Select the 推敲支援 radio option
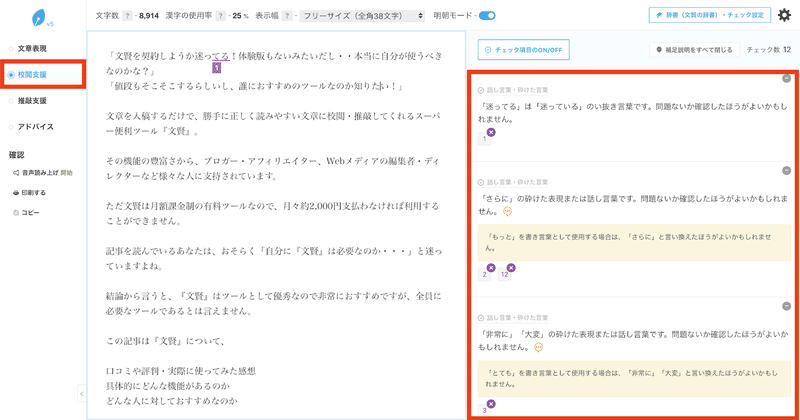800x420 pixels. (11, 101)
